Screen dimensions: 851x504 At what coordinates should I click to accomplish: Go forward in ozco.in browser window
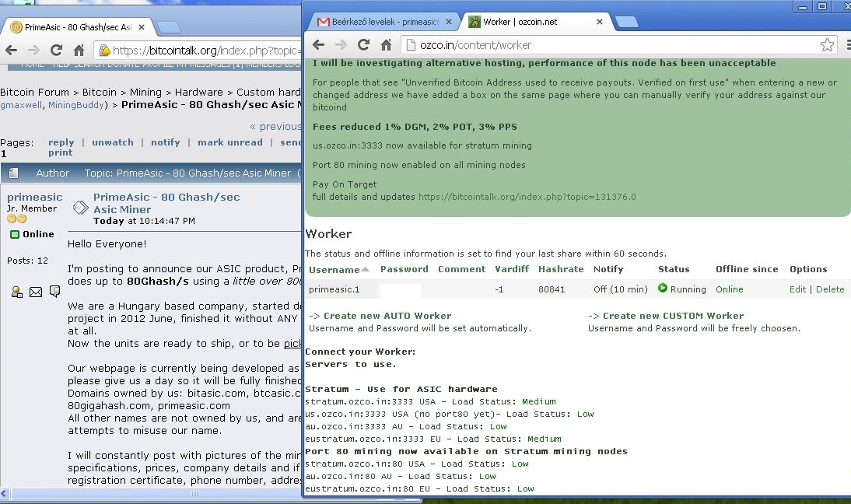[341, 45]
